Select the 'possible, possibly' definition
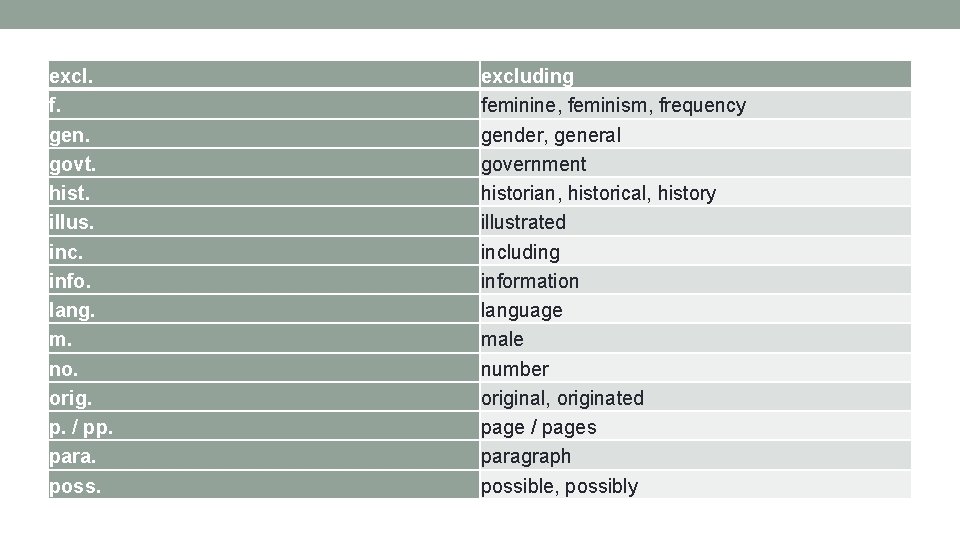The height and width of the screenshot is (540, 960). tap(559, 486)
